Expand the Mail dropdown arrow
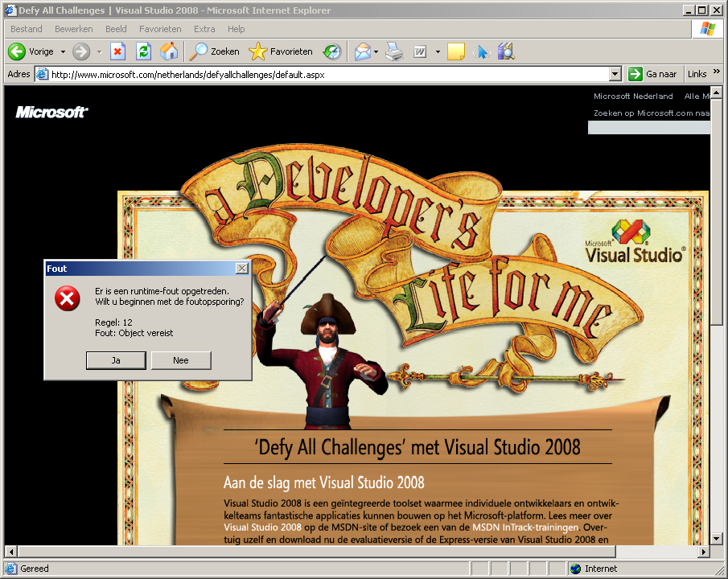The width and height of the screenshot is (728, 579). (376, 51)
